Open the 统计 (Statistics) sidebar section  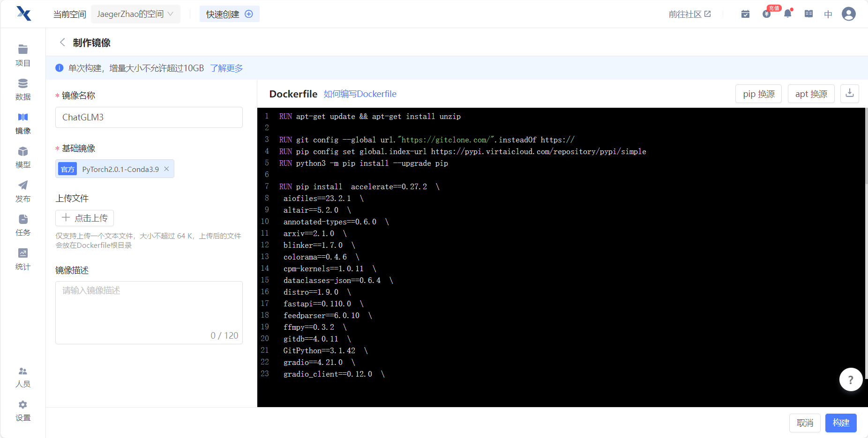pos(22,260)
